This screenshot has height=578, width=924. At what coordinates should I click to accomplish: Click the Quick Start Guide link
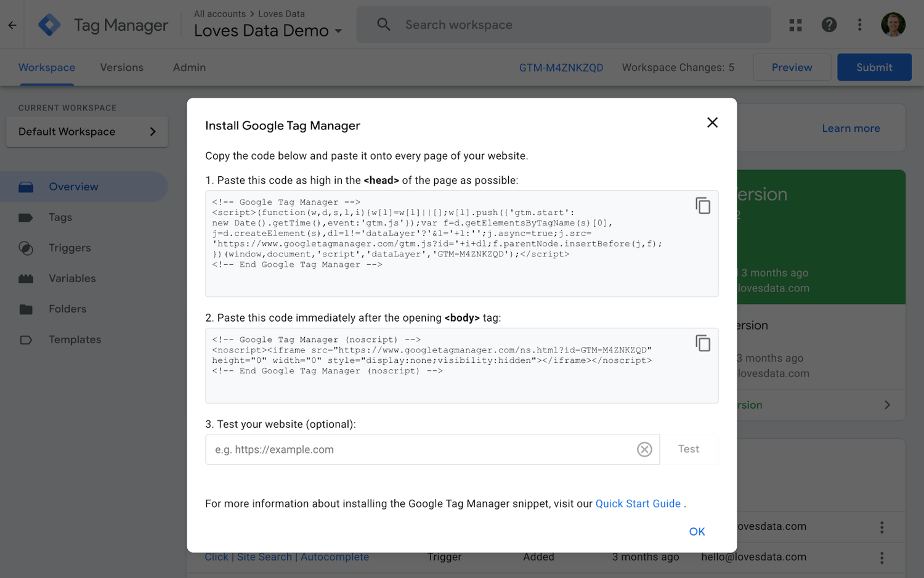point(638,503)
